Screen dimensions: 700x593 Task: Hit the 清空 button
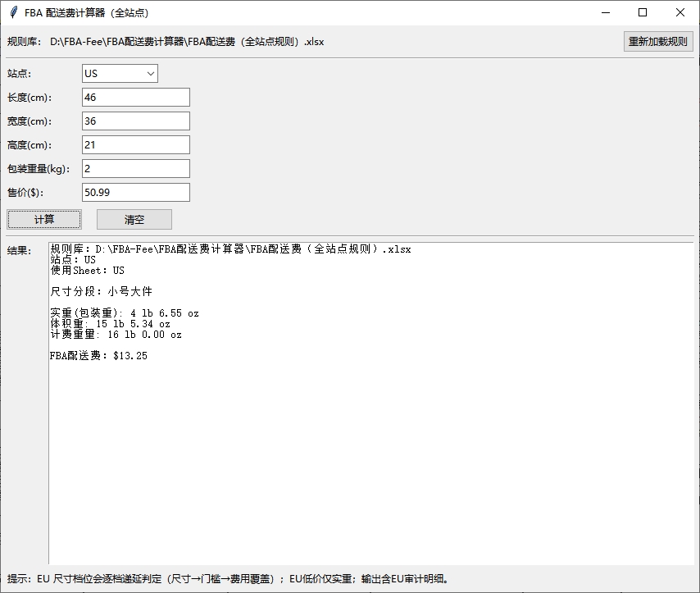pos(134,220)
